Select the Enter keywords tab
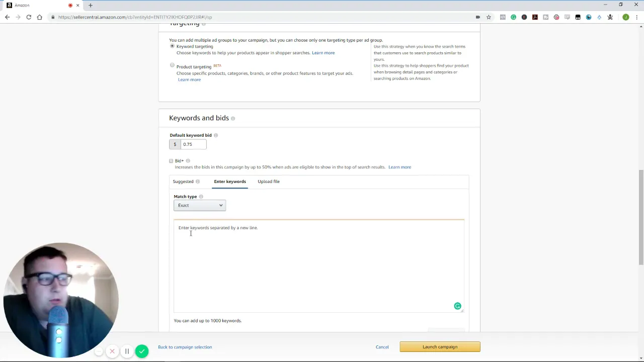The width and height of the screenshot is (644, 362). (x=230, y=182)
